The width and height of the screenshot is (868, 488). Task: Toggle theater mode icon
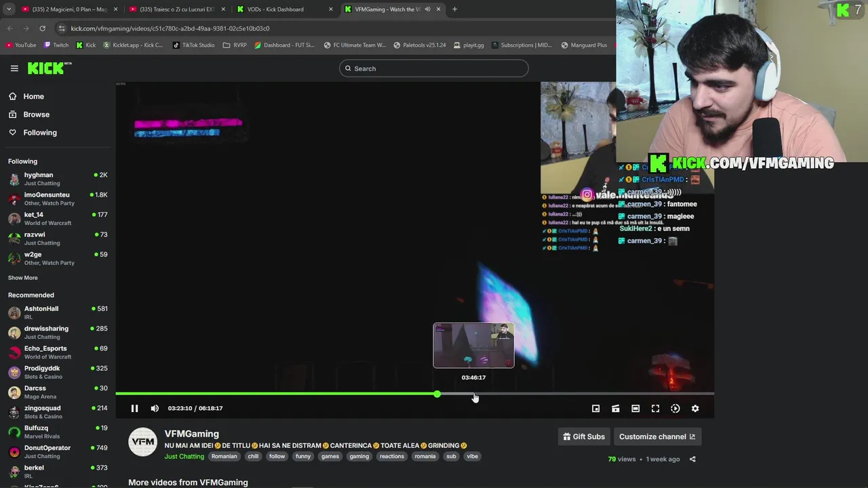point(635,409)
